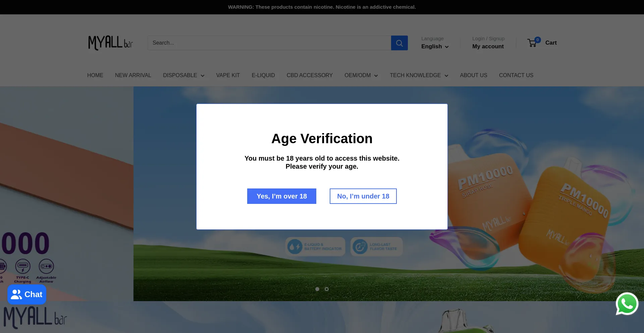This screenshot has height=333, width=644.
Task: Click the cart item count badge
Action: point(538,40)
